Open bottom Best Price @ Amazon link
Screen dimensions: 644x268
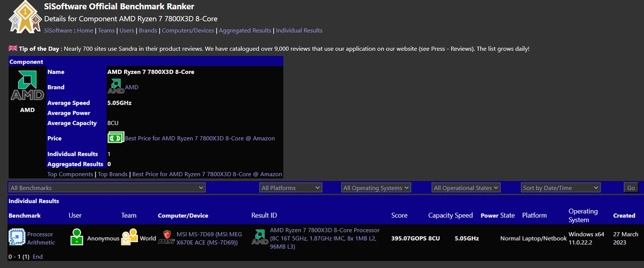[x=207, y=174]
